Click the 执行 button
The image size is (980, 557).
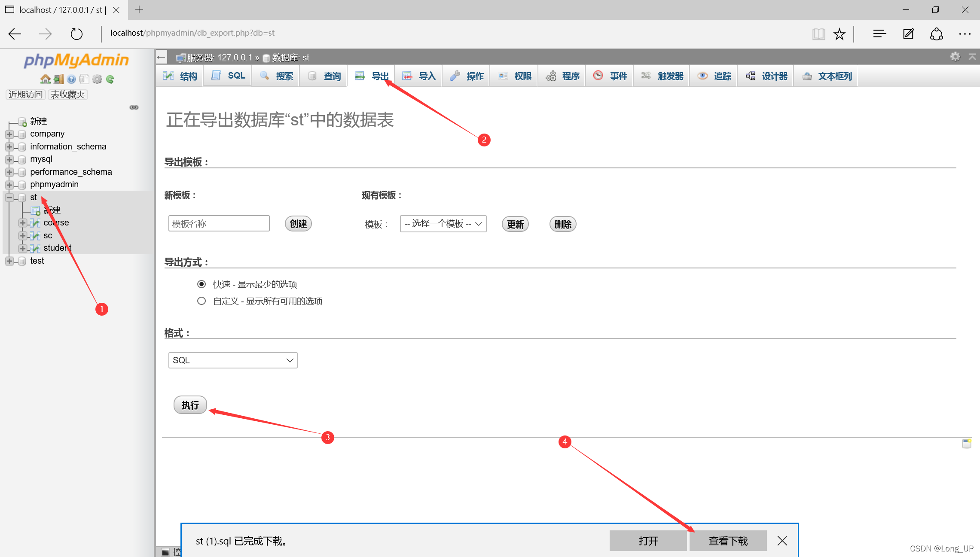click(x=190, y=405)
